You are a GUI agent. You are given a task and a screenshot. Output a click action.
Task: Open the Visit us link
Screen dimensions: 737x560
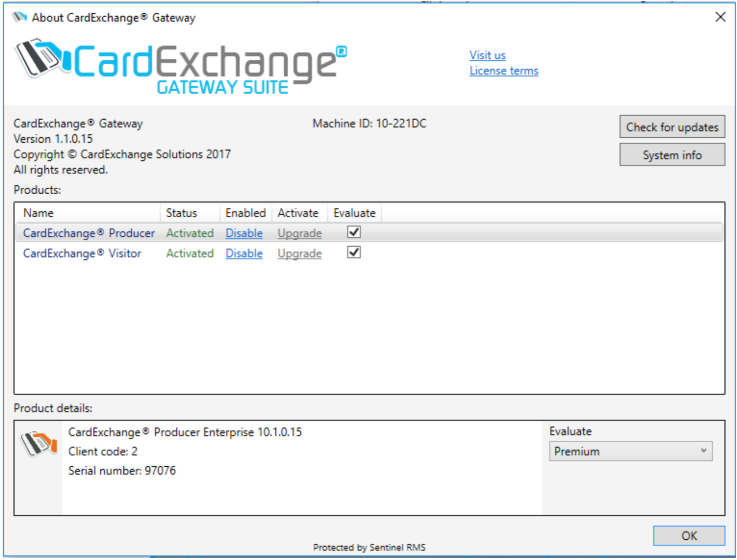487,55
